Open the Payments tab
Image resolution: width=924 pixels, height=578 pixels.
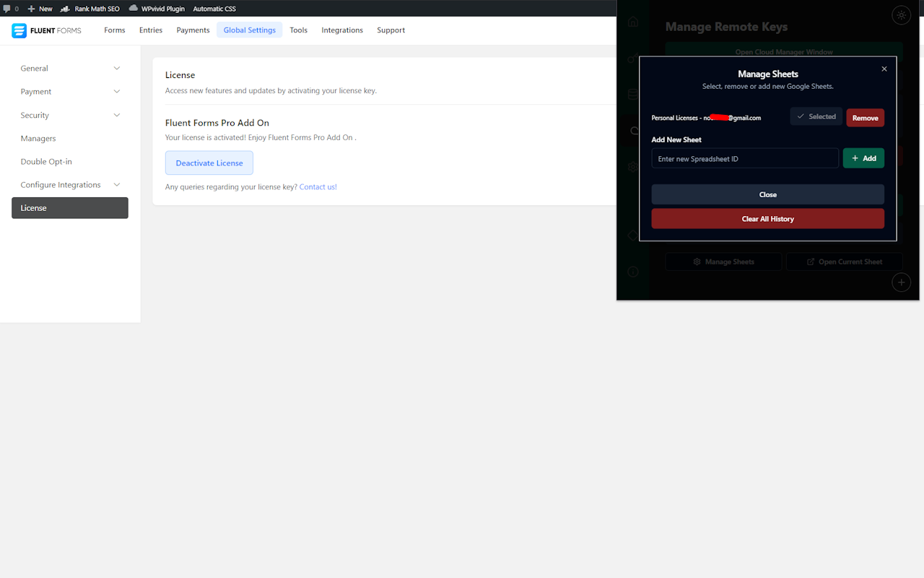click(193, 30)
